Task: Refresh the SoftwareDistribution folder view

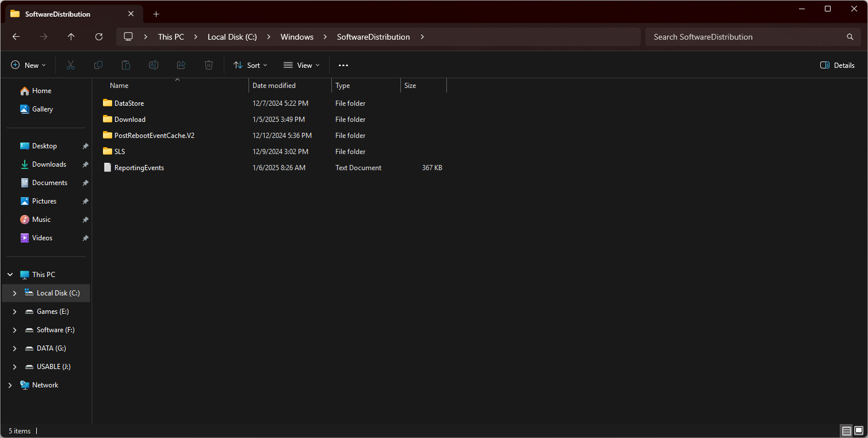Action: (99, 37)
